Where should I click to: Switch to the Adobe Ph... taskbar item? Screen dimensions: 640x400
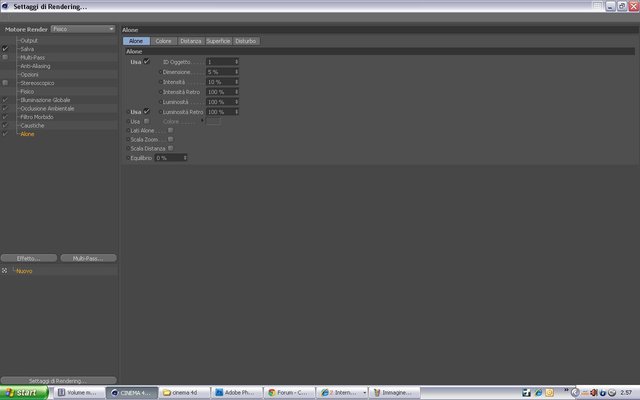(x=236, y=393)
